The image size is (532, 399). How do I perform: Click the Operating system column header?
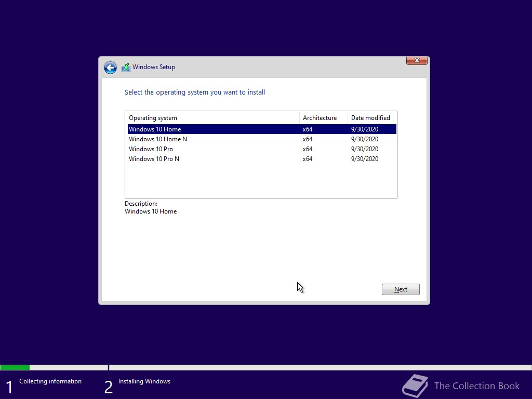coord(212,118)
